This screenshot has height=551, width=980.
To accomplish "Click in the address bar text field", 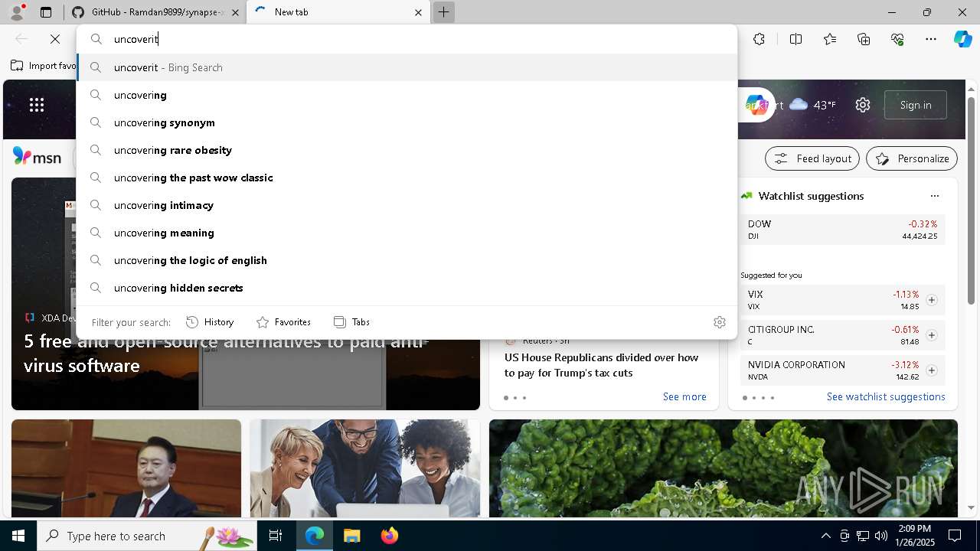I will coord(407,39).
